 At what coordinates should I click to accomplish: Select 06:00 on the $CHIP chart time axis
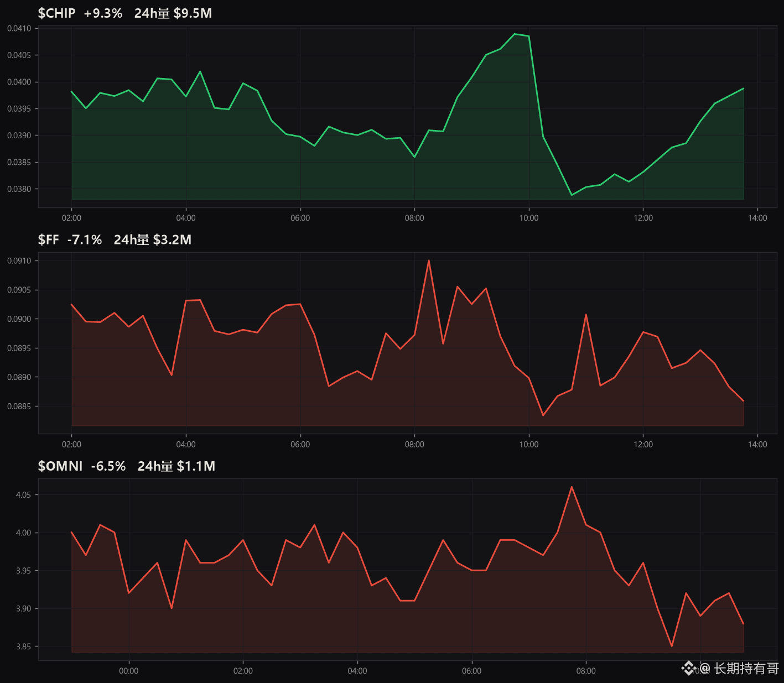(x=300, y=218)
